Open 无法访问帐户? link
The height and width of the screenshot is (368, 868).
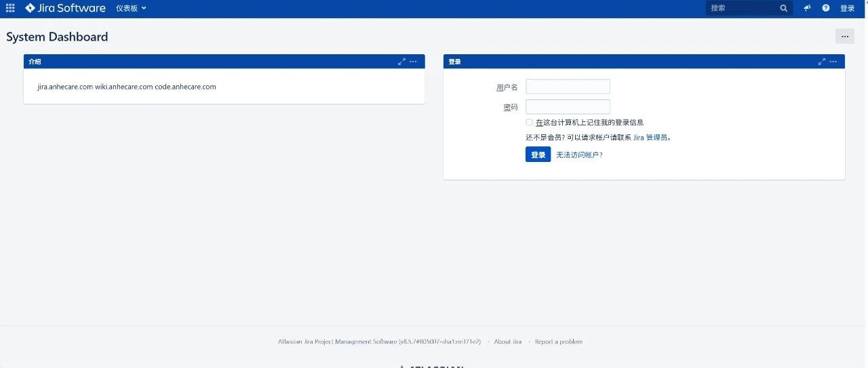click(580, 155)
